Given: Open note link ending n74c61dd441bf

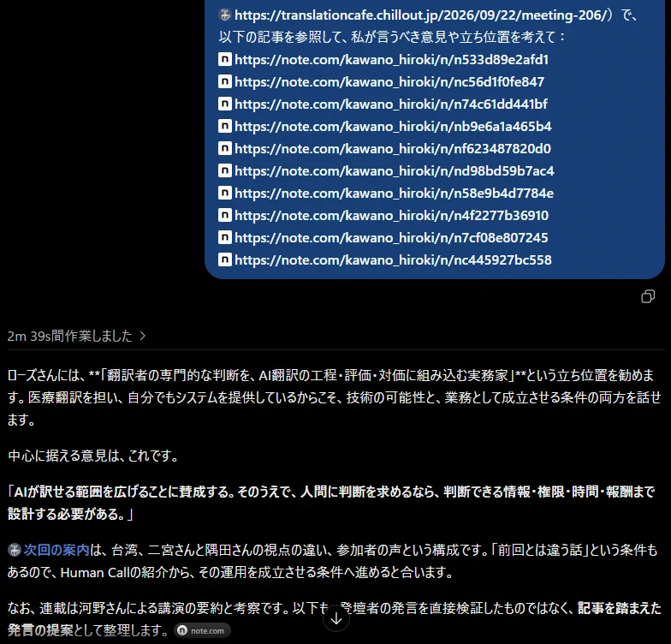Looking at the screenshot, I should pyautogui.click(x=391, y=104).
